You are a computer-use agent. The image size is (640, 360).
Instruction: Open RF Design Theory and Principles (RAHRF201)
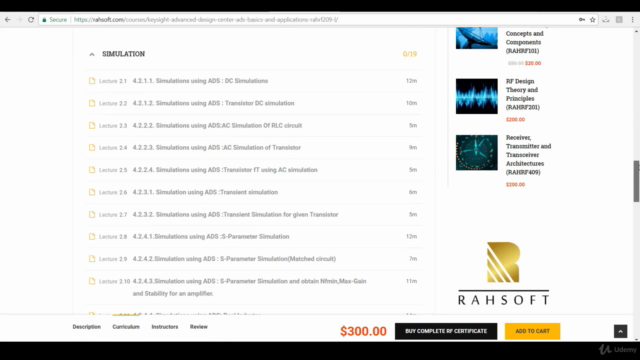523,94
